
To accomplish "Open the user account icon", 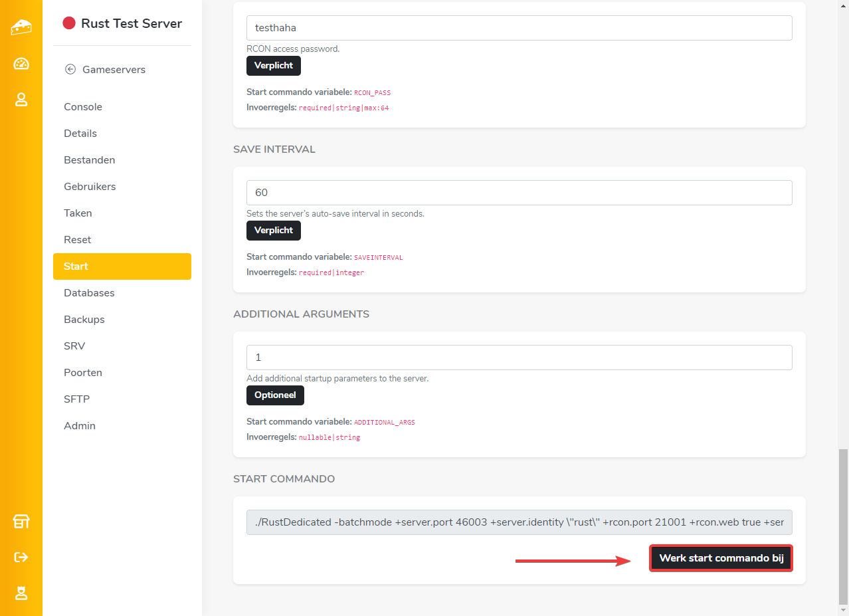I will coord(21,100).
